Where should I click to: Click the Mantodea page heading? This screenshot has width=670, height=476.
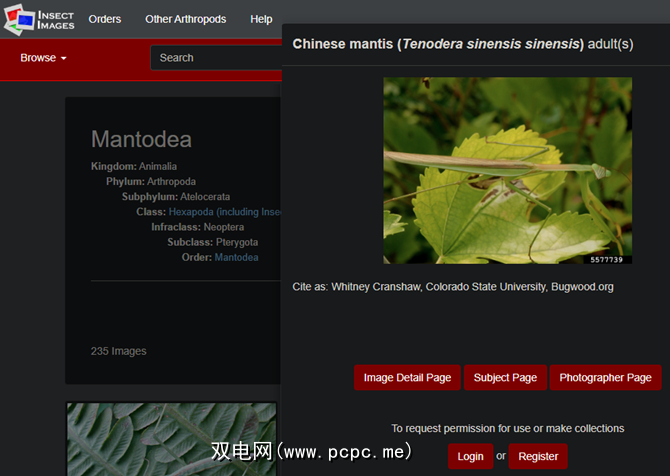(x=141, y=139)
